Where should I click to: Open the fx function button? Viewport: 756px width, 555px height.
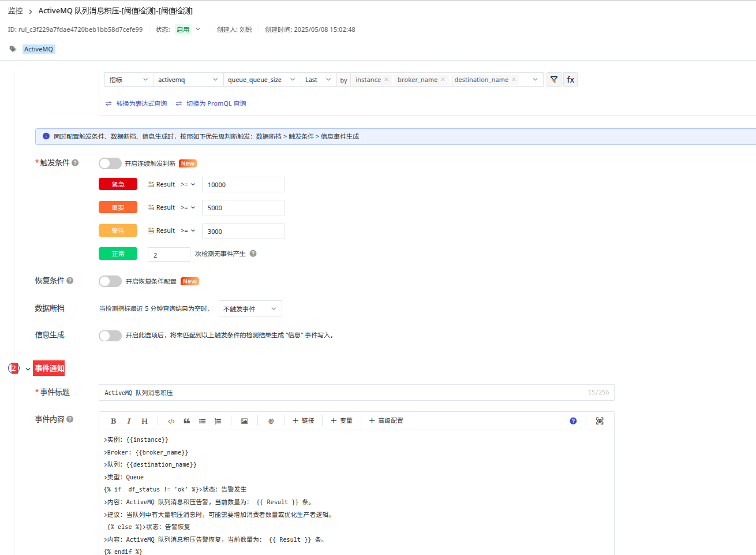[570, 80]
